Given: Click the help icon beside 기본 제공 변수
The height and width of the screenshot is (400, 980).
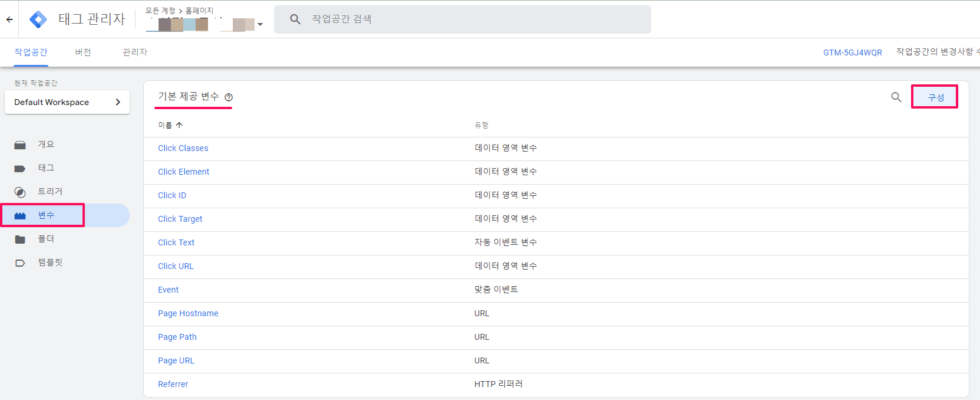Looking at the screenshot, I should [x=229, y=97].
